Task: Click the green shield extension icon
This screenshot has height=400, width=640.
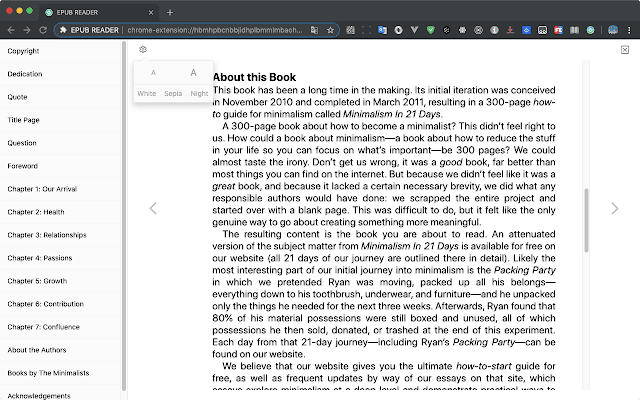Action: click(x=430, y=30)
